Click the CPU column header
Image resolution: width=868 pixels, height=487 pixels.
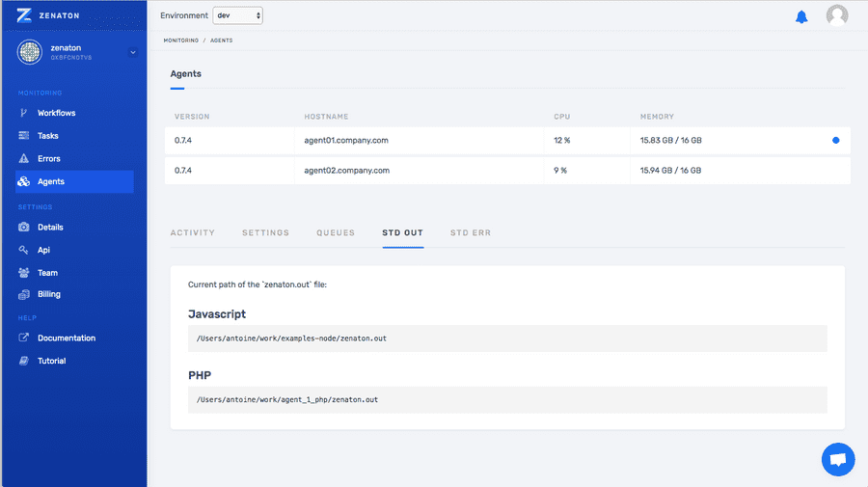pos(562,117)
